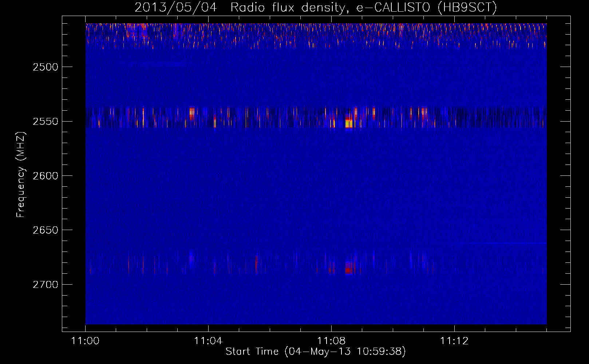
Task: Click the 2500 frequency tick label
Action: [x=46, y=67]
